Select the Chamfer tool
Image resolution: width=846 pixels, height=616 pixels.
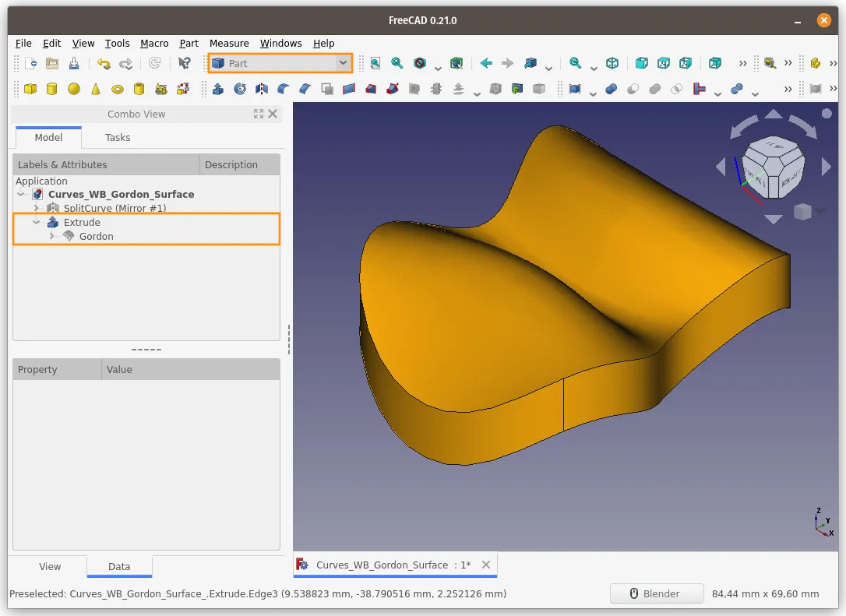[x=305, y=89]
